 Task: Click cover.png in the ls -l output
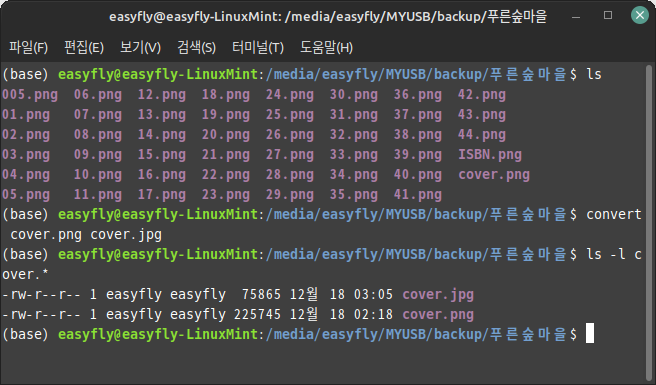pos(438,315)
